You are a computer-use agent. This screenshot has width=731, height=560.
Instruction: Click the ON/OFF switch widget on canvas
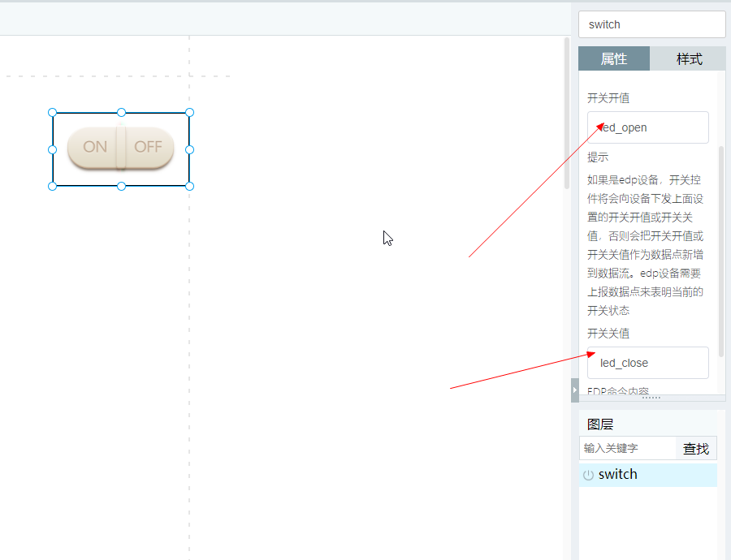click(x=121, y=148)
